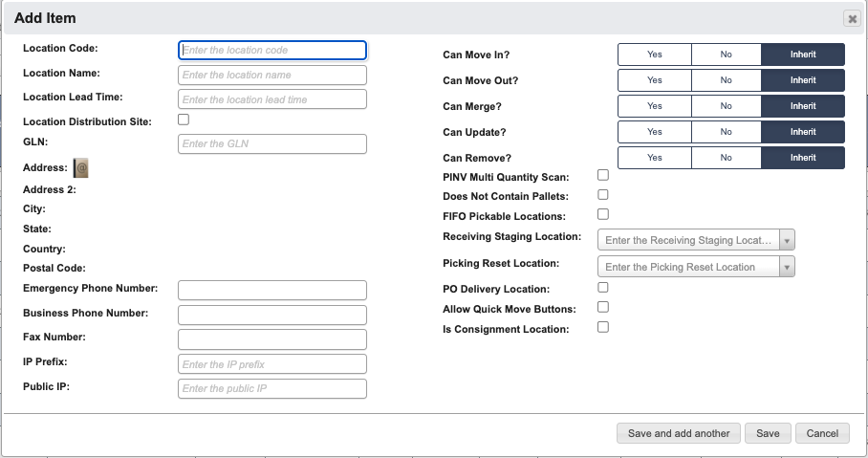Select Inherit for Can Move In
Image resolution: width=868 pixels, height=458 pixels.
pyautogui.click(x=803, y=55)
